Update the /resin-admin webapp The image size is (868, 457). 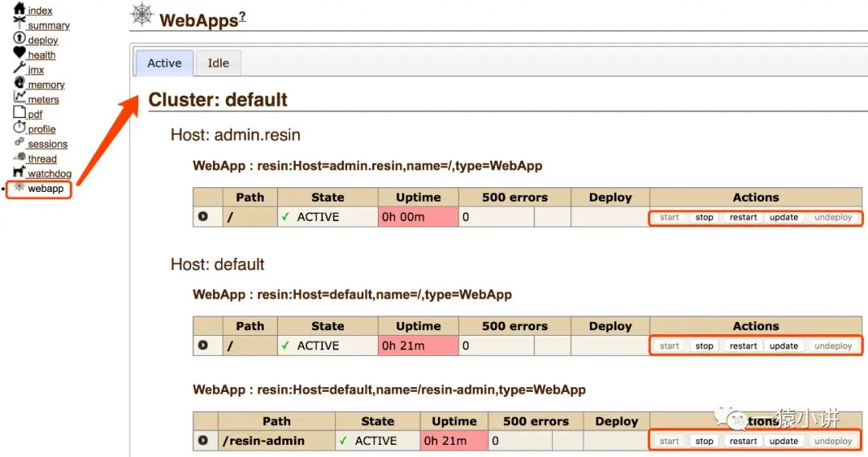[784, 441]
